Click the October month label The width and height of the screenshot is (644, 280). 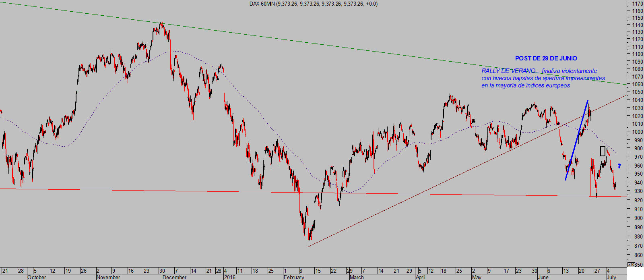(37, 277)
